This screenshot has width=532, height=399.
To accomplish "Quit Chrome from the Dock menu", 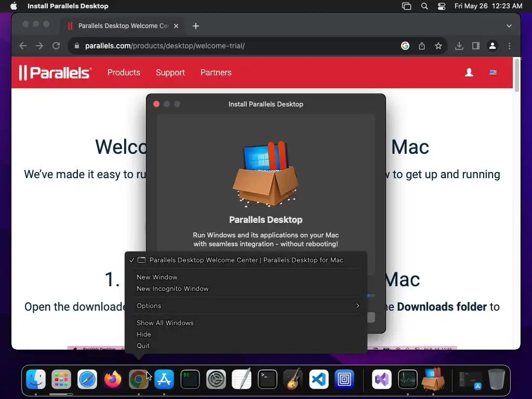I will coord(143,345).
